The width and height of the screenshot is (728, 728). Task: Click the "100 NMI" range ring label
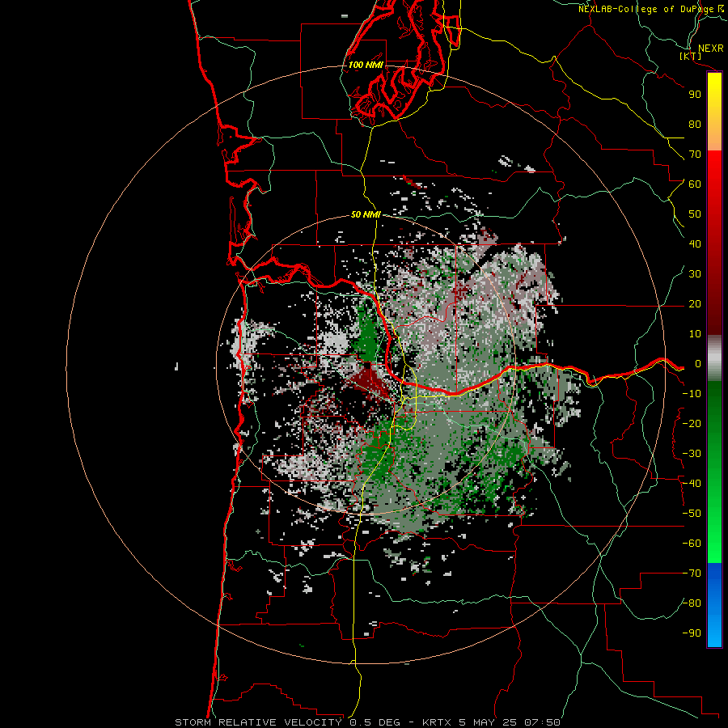(x=366, y=65)
